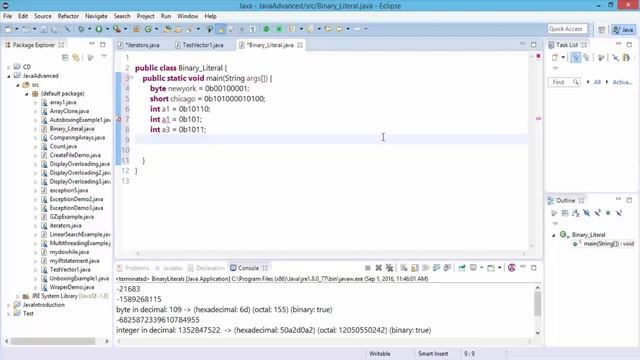Image resolution: width=640 pixels, height=360 pixels.
Task: Close the Binary_Literal.java editor tab
Action: coord(300,45)
